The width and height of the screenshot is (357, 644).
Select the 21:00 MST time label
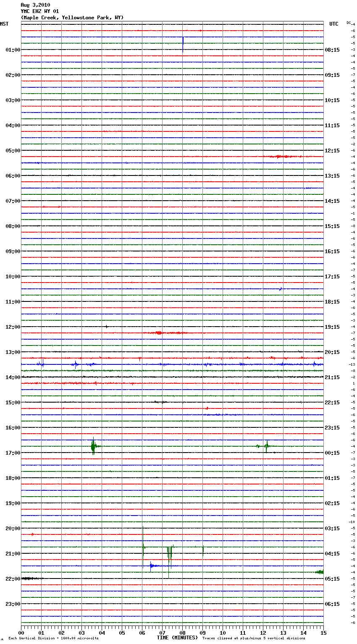(x=13, y=554)
